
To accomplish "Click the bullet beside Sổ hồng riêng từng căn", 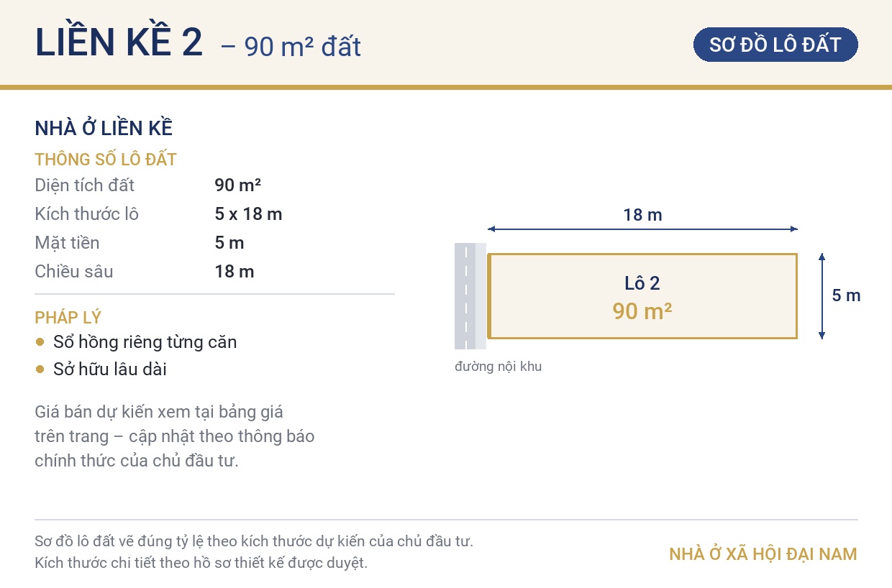I will pyautogui.click(x=40, y=341).
